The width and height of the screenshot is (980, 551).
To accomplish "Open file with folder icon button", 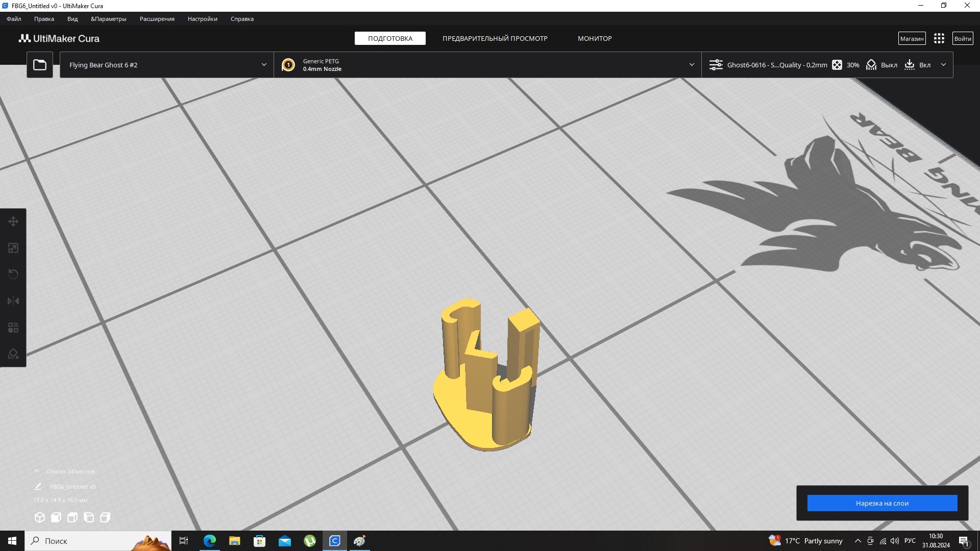I will 40,65.
